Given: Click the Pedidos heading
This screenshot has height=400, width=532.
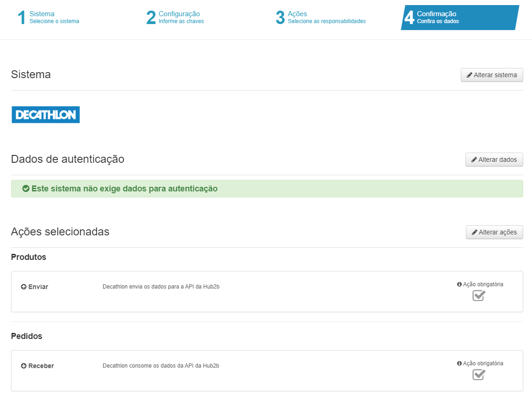Looking at the screenshot, I should click(x=26, y=336).
